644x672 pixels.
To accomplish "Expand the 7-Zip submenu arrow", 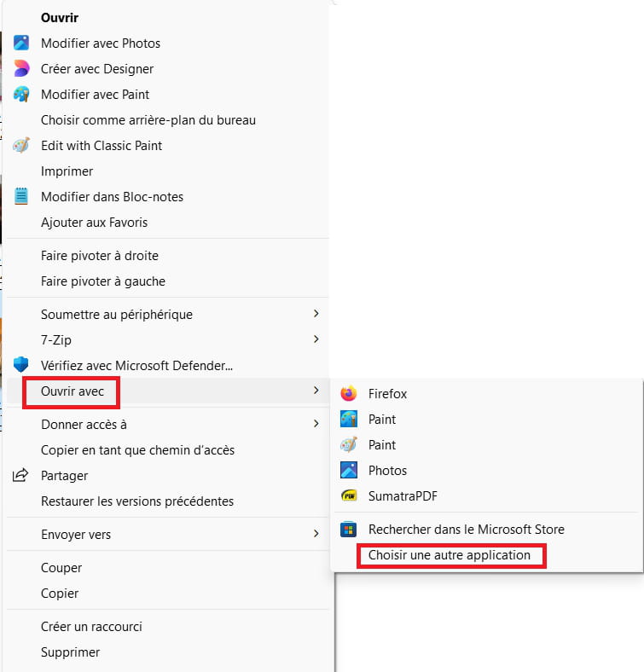I will [316, 339].
